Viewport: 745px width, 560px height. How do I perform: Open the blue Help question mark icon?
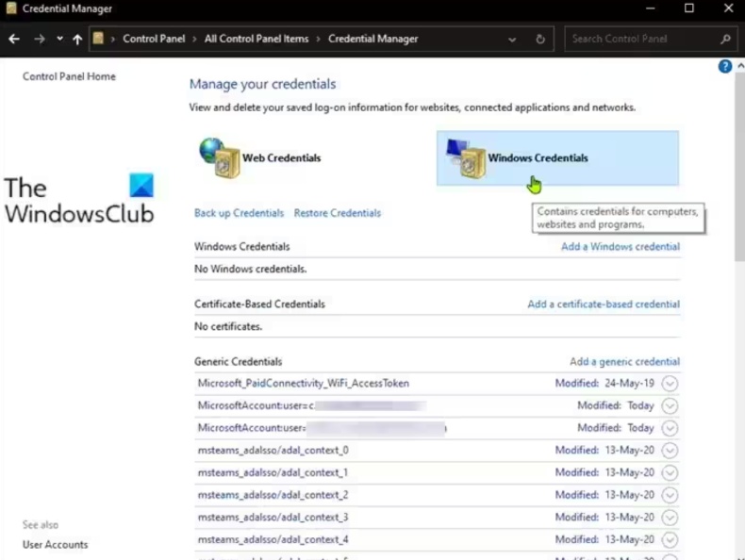coord(724,67)
